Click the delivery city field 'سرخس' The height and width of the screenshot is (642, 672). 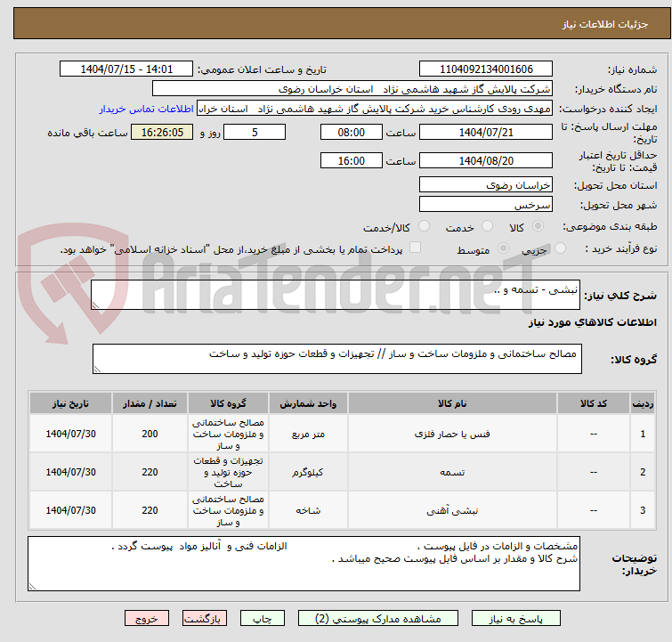[486, 204]
